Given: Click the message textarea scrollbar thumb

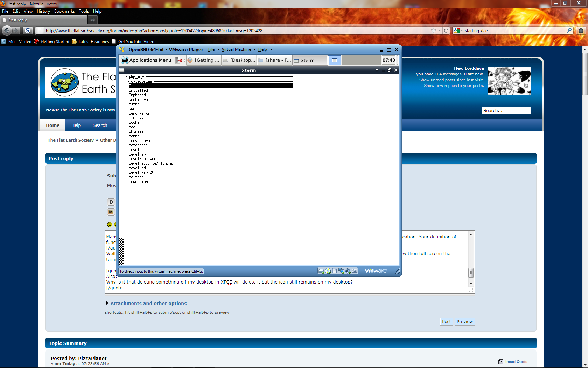Looking at the screenshot, I should [471, 272].
